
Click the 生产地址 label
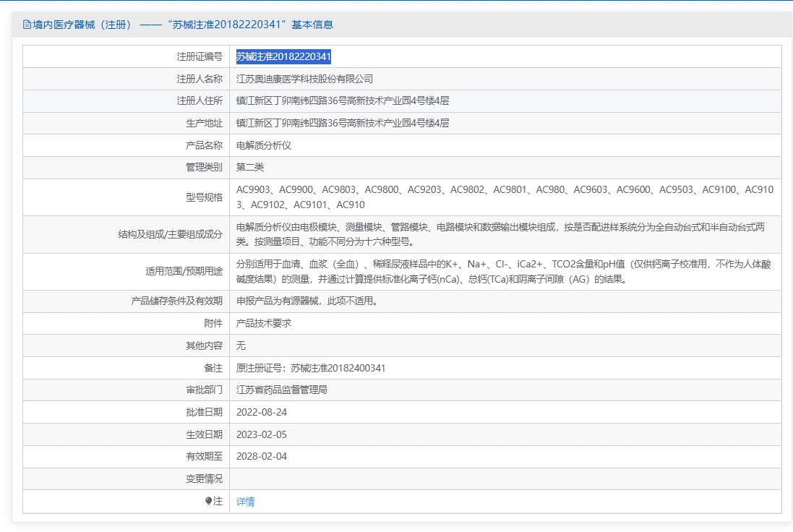(204, 123)
